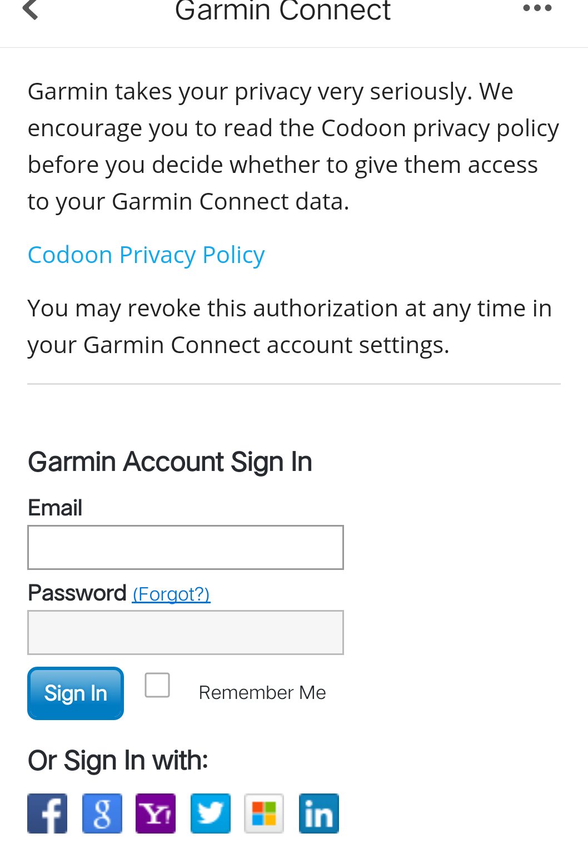Sign in with Microsoft icon
This screenshot has width=588, height=868.
(265, 814)
